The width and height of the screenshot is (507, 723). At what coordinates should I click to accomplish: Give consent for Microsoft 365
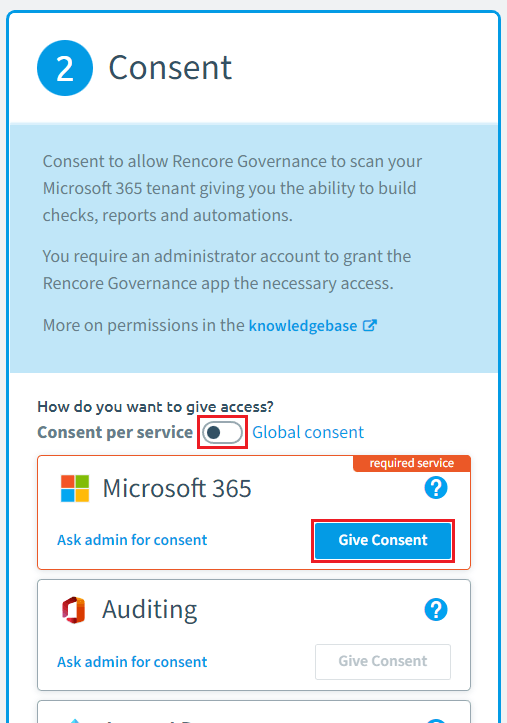[x=383, y=540]
